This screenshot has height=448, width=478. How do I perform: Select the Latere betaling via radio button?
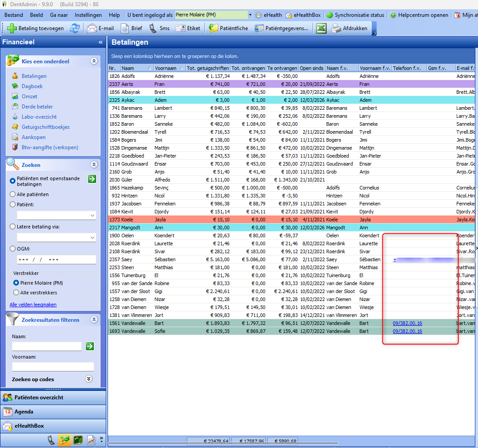tap(12, 227)
